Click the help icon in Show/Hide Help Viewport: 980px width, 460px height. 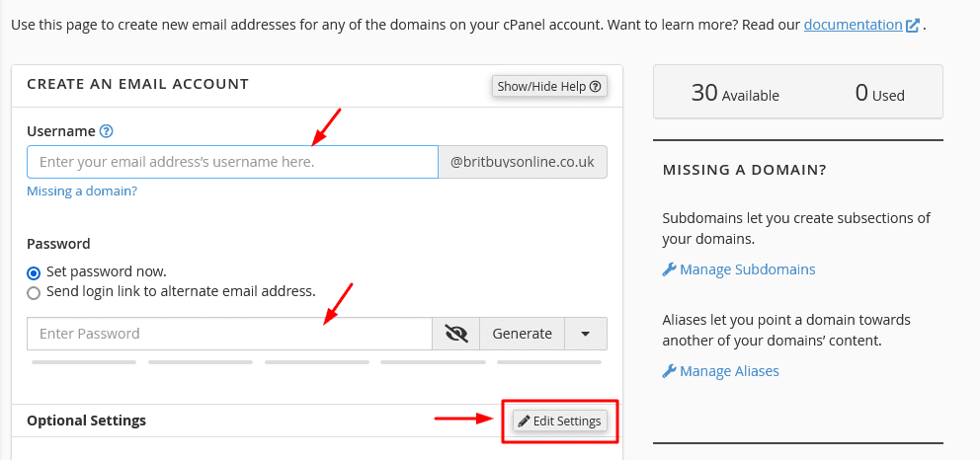(595, 87)
